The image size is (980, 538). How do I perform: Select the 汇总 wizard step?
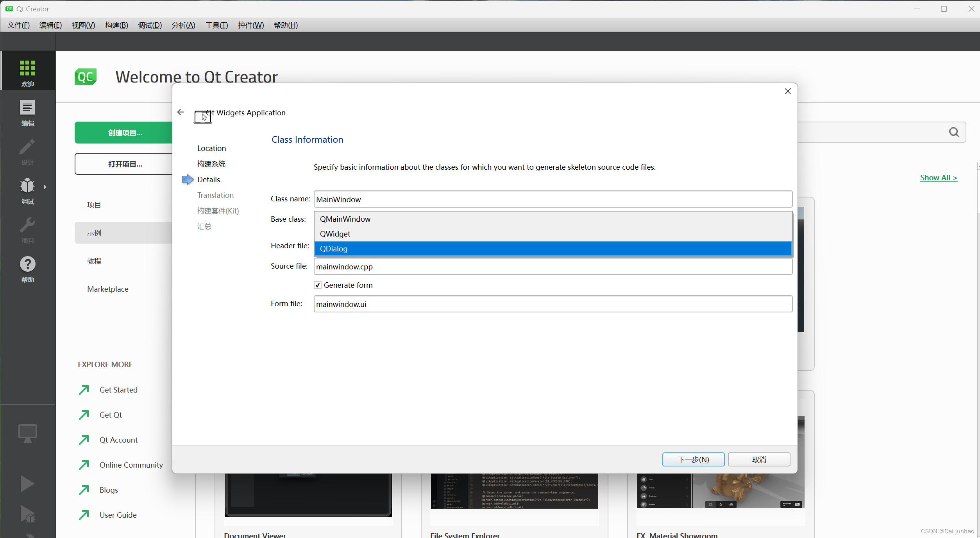(204, 226)
